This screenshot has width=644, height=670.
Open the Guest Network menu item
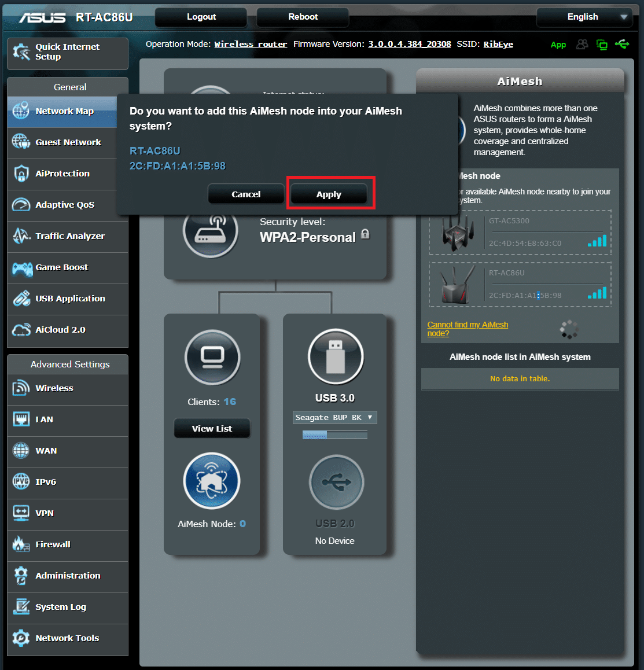(68, 142)
